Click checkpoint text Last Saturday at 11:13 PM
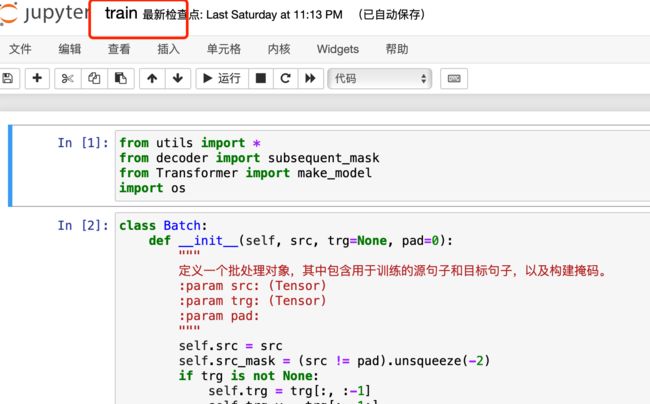This screenshot has width=650, height=404. [274, 15]
